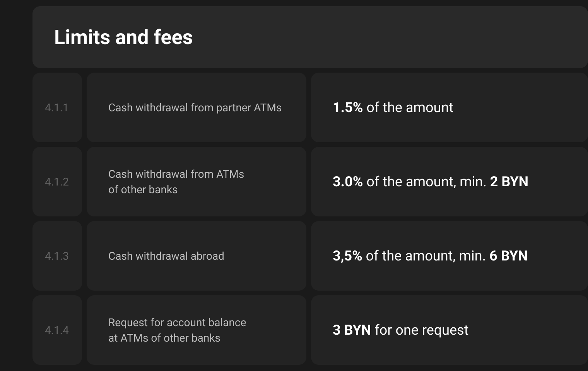Click the 2 BYN minimum amount
This screenshot has width=588, height=371.
[509, 182]
